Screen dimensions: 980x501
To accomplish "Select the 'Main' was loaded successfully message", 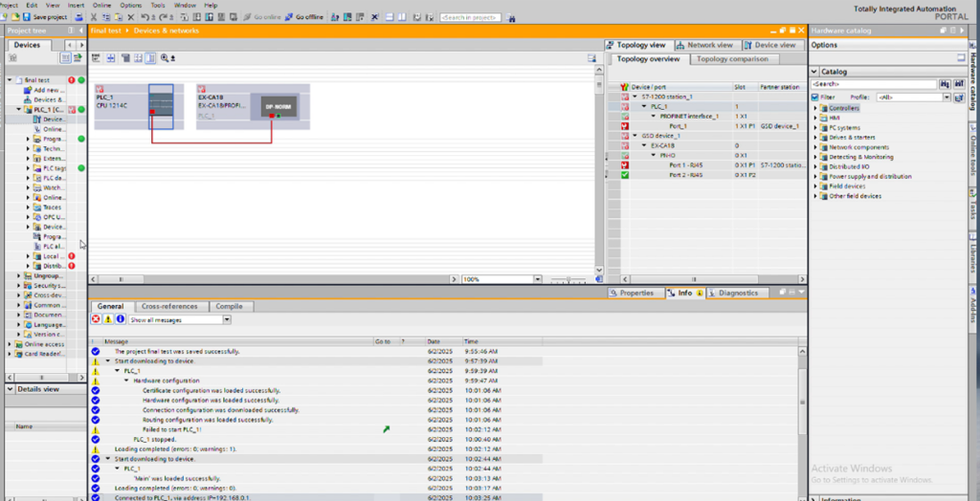I will click(x=177, y=478).
